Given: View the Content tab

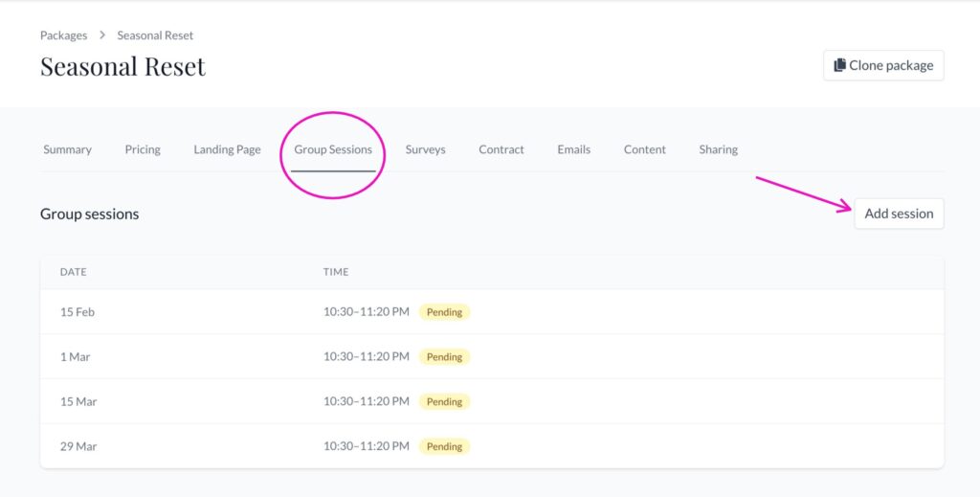Looking at the screenshot, I should coord(644,149).
